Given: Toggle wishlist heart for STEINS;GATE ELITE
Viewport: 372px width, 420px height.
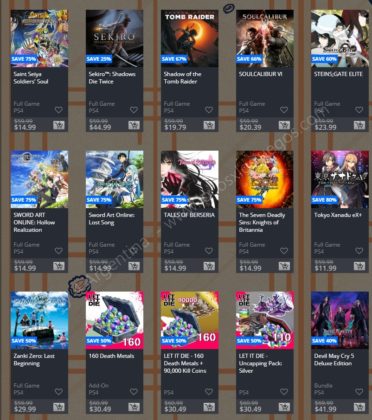Looking at the screenshot, I should (359, 110).
